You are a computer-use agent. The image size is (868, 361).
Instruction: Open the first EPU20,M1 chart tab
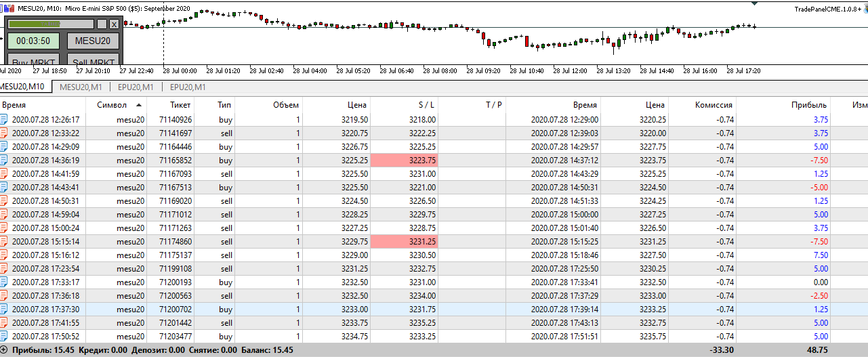[136, 87]
